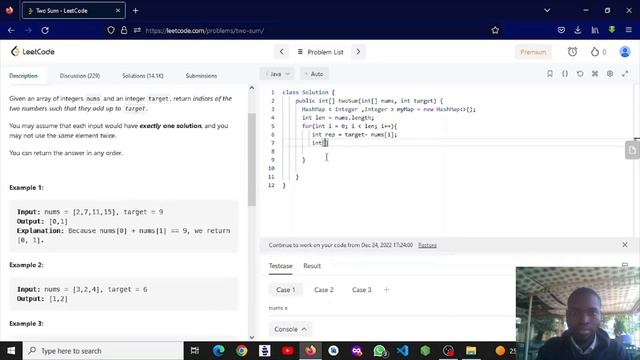Open the Discussion (229) tab
This screenshot has width=640, height=360.
80,76
